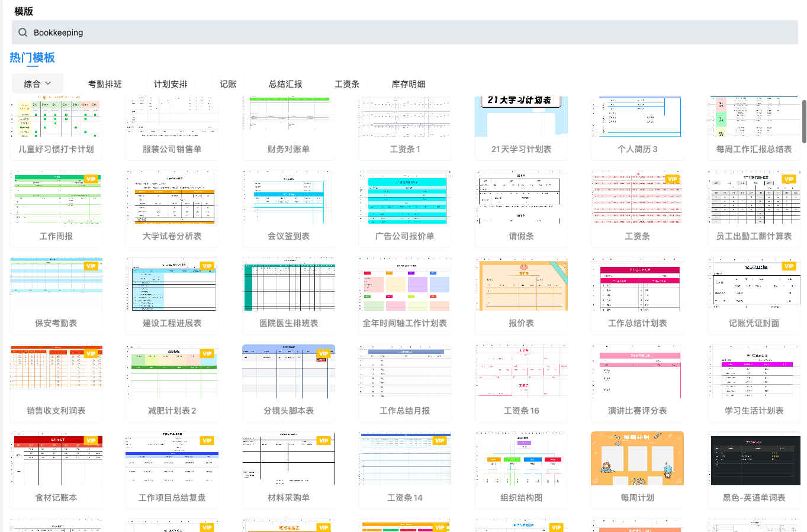
Task: Open the 建设工程进展表 template
Action: pyautogui.click(x=172, y=295)
